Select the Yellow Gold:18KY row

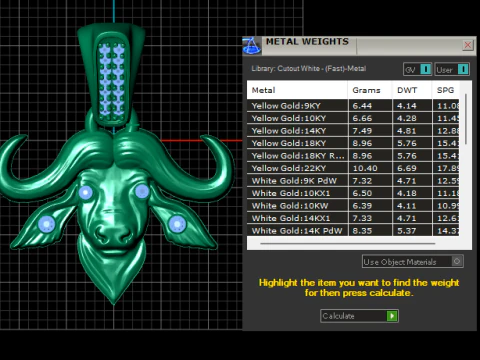353,143
